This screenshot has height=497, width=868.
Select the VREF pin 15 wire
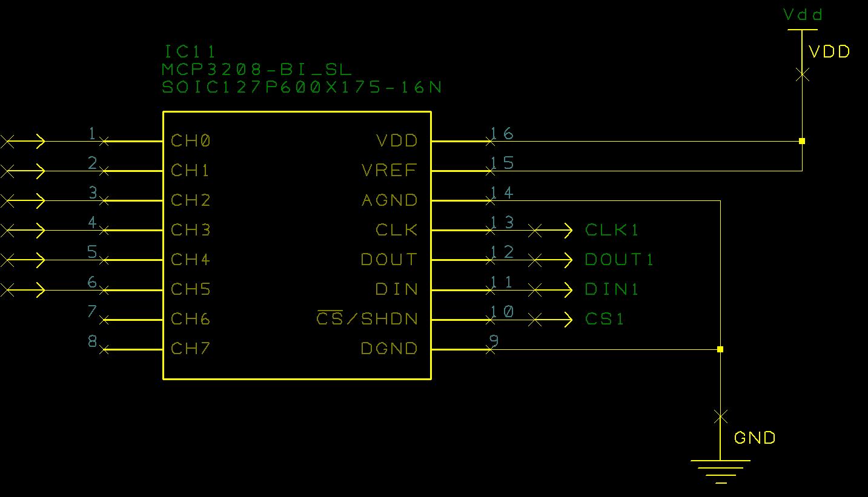[x=646, y=171]
